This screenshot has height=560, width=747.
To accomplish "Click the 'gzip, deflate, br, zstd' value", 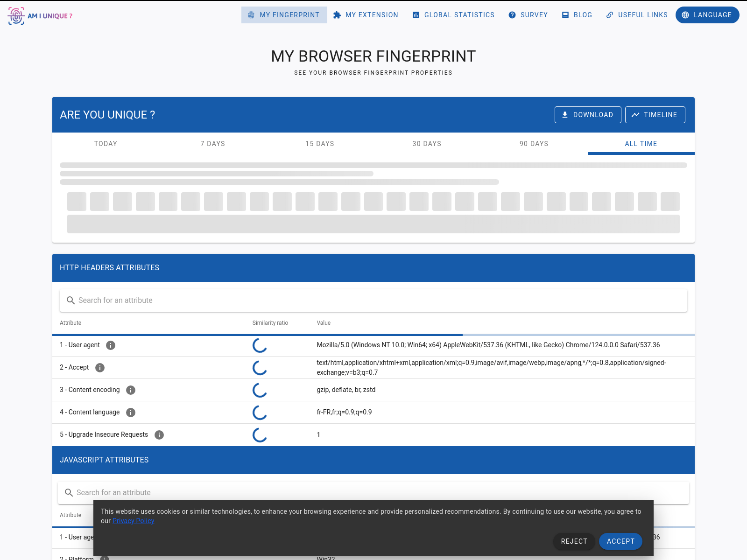I will (346, 390).
